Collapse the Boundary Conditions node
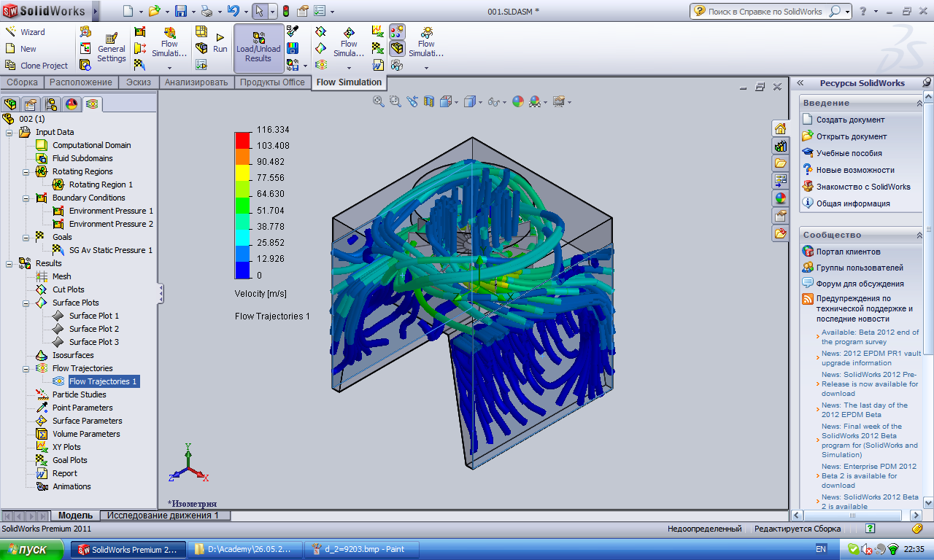The height and width of the screenshot is (560, 934). pos(26,198)
